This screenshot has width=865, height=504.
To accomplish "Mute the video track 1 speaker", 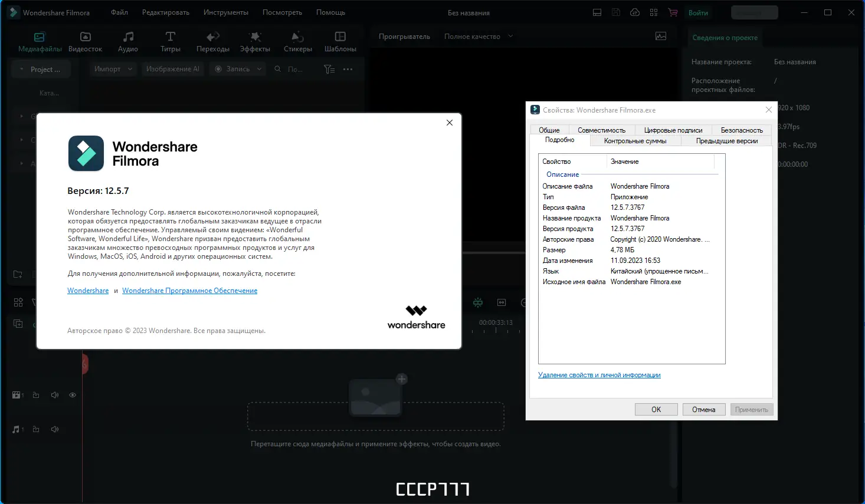I will [x=55, y=395].
